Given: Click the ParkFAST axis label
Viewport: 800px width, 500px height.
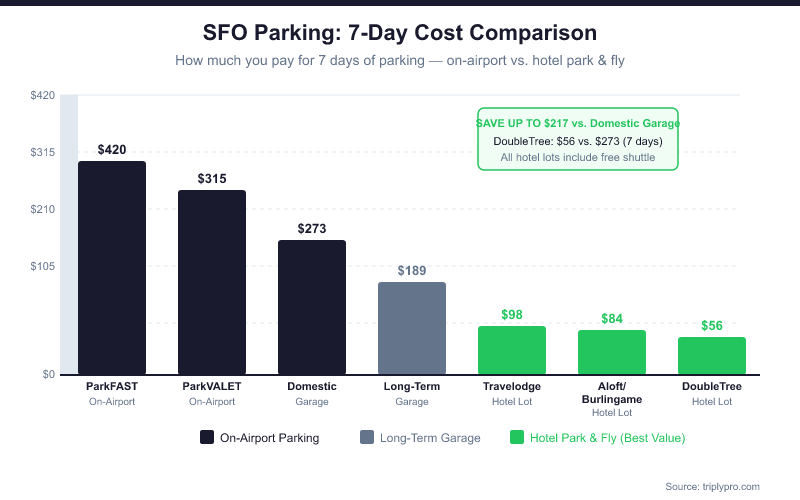Looking at the screenshot, I should click(x=112, y=386).
